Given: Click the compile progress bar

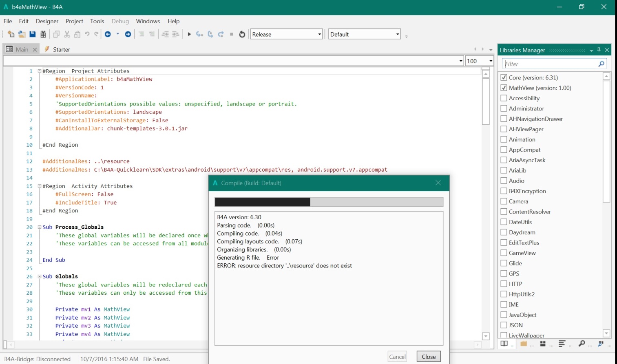Looking at the screenshot, I should click(329, 202).
